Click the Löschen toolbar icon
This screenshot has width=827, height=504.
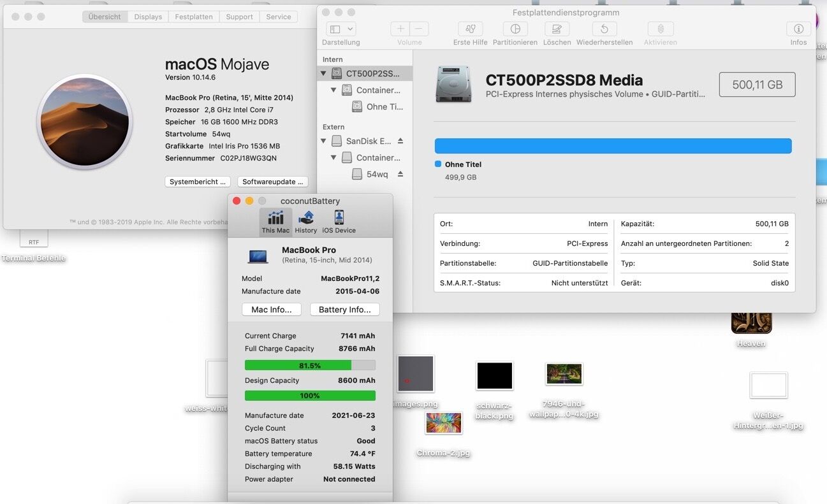click(557, 29)
